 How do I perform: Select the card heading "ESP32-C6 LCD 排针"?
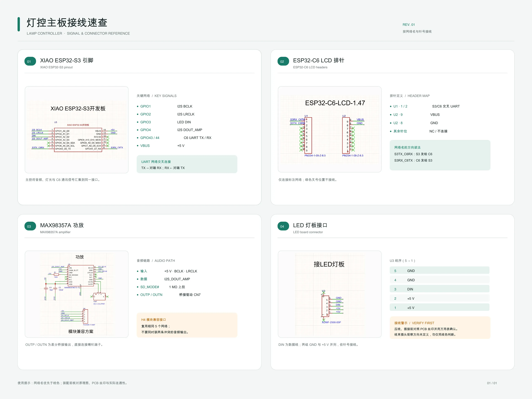[x=319, y=60]
